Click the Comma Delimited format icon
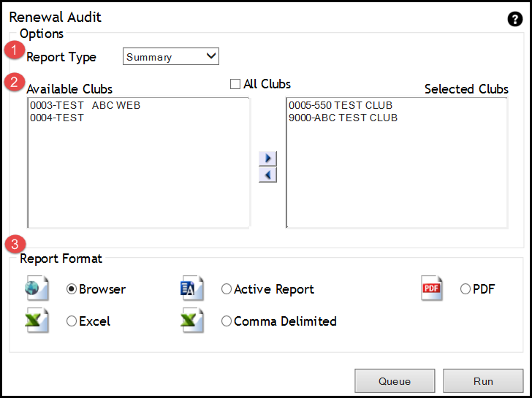The width and height of the screenshot is (532, 398). [191, 321]
